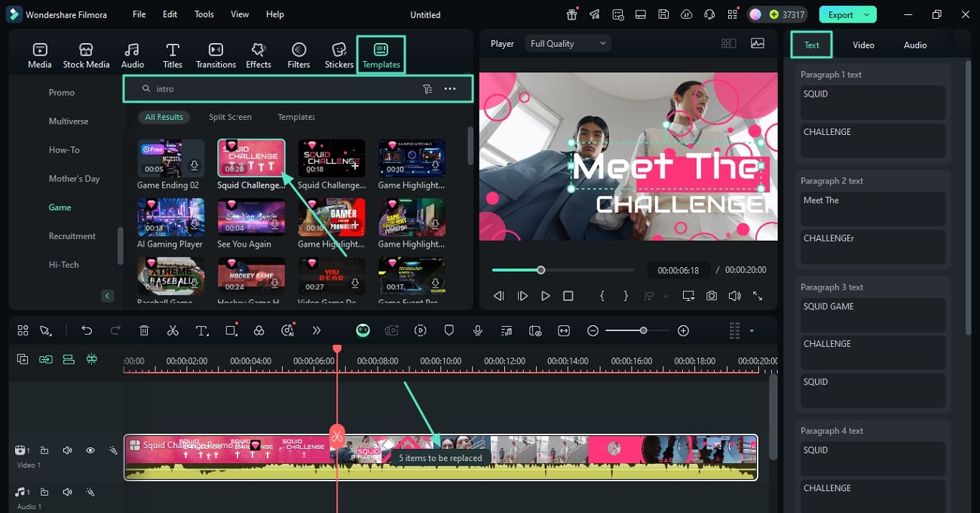Toggle the image scope view in player
Image resolution: width=980 pixels, height=513 pixels.
coord(758,44)
